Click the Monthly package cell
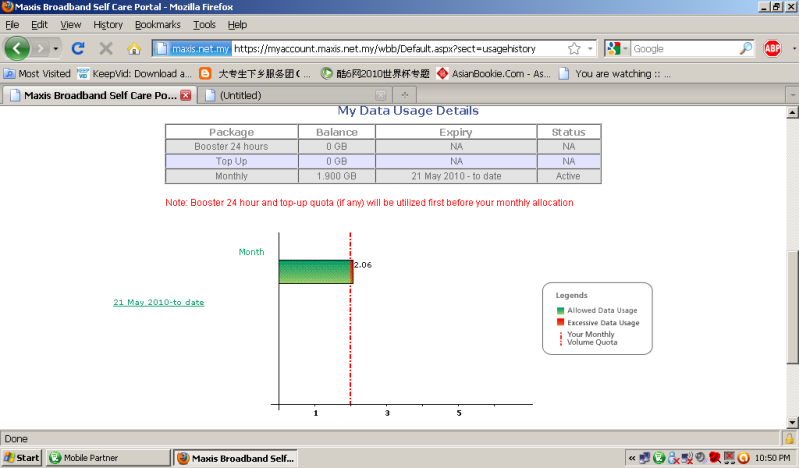This screenshot has width=799, height=468. pos(231,176)
